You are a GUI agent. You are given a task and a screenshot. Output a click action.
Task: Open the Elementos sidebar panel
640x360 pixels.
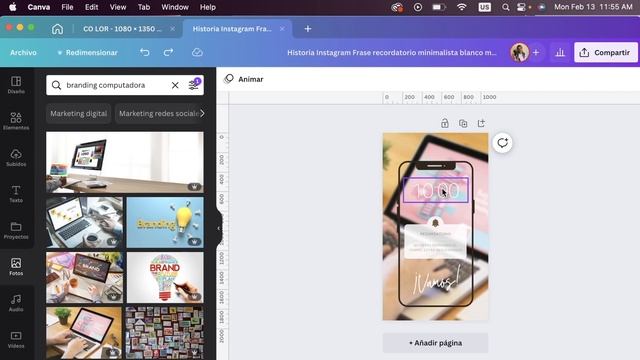pos(16,121)
